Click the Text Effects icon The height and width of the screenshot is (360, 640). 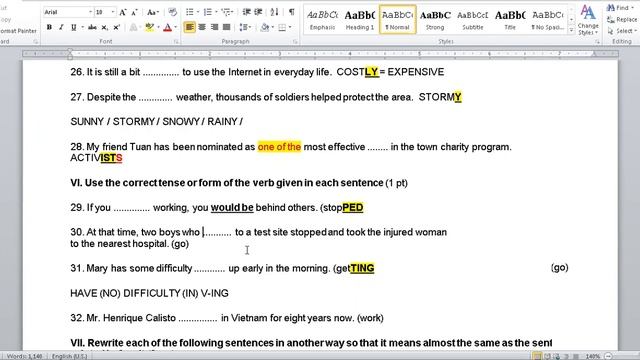click(x=133, y=27)
